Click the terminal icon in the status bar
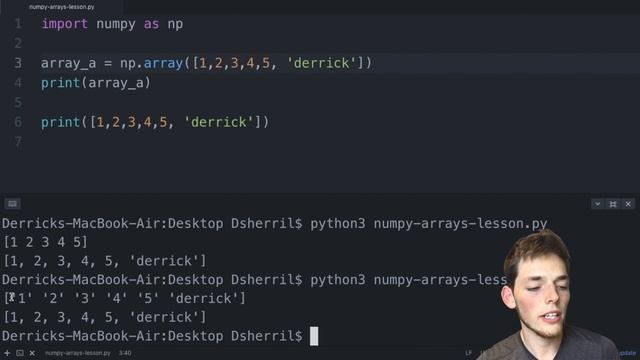This screenshot has width=640, height=360. click(20, 353)
